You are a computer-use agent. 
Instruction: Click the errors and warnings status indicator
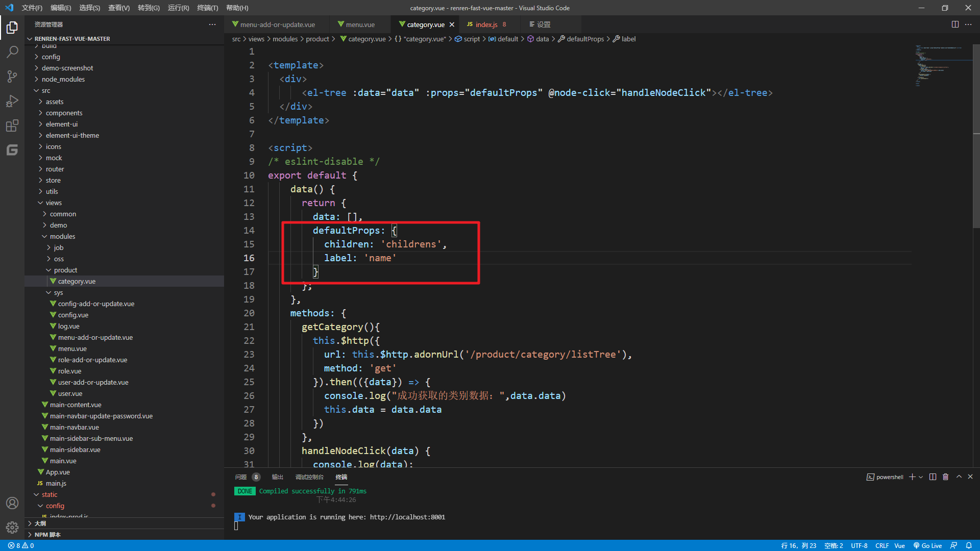click(x=20, y=545)
